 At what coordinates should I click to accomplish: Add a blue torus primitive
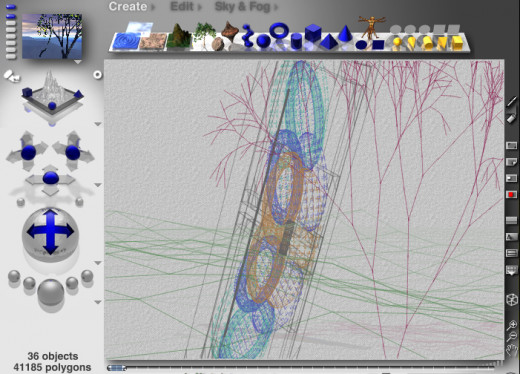tap(278, 30)
